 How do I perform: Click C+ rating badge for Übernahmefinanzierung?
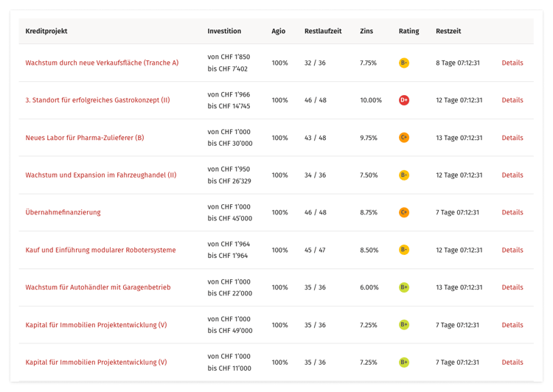403,212
